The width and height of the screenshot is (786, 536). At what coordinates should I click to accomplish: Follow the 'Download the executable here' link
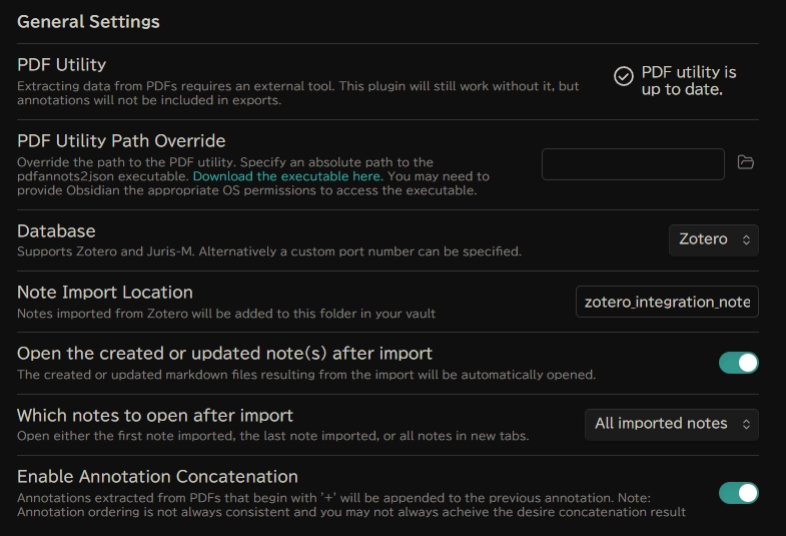287,176
